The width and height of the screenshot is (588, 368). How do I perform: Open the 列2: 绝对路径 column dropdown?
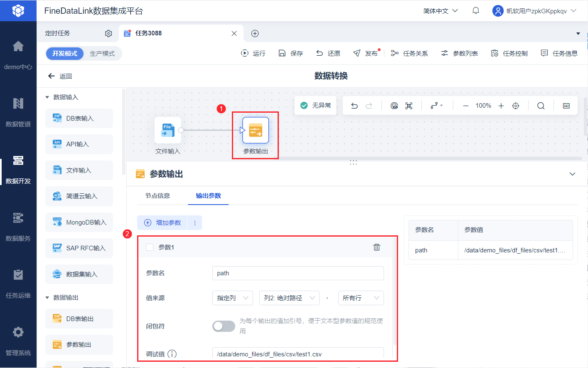[x=289, y=298]
